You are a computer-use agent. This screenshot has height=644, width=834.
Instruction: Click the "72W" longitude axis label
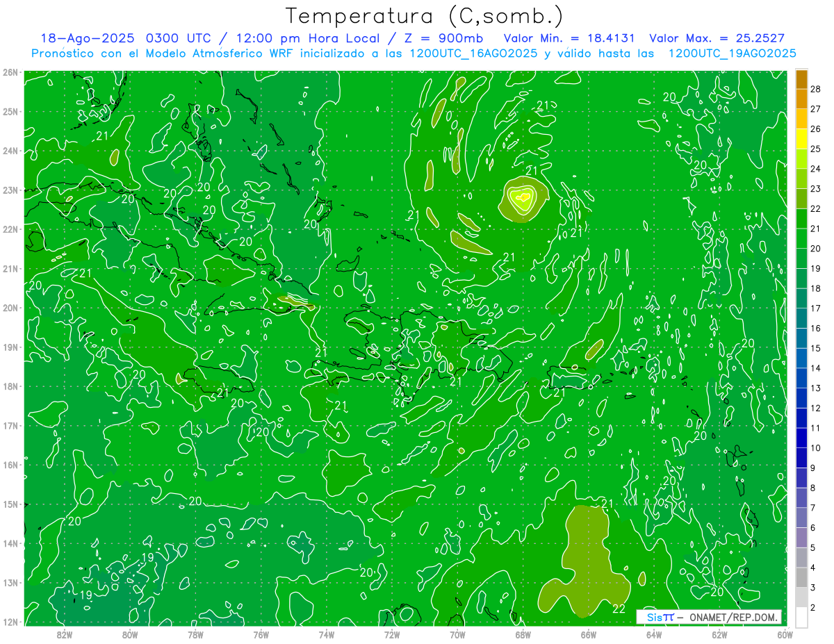pos(392,634)
